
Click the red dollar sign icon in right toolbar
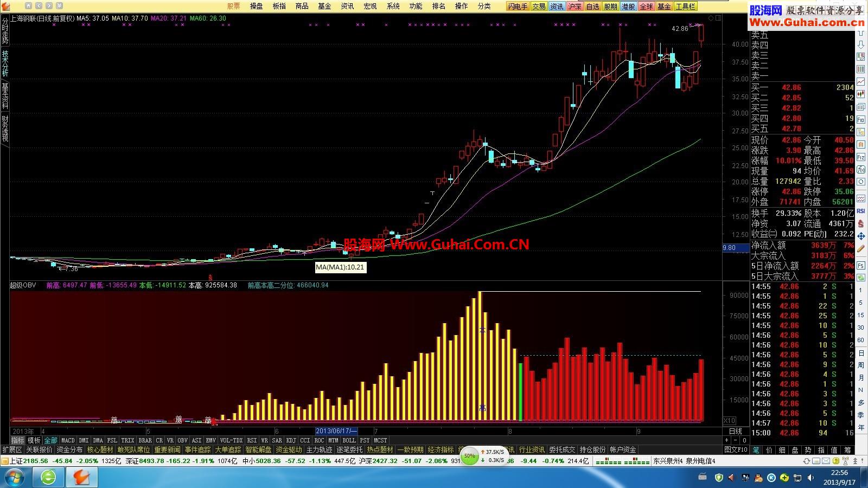[x=861, y=223]
